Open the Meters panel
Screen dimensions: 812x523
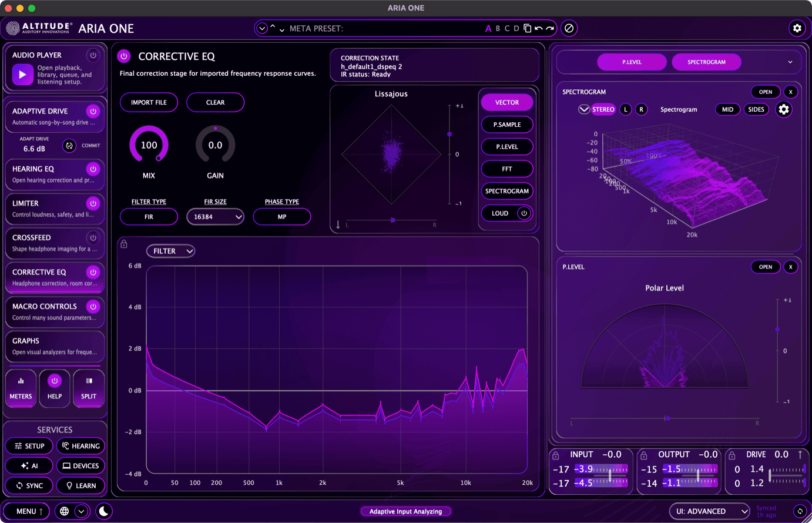(21, 388)
